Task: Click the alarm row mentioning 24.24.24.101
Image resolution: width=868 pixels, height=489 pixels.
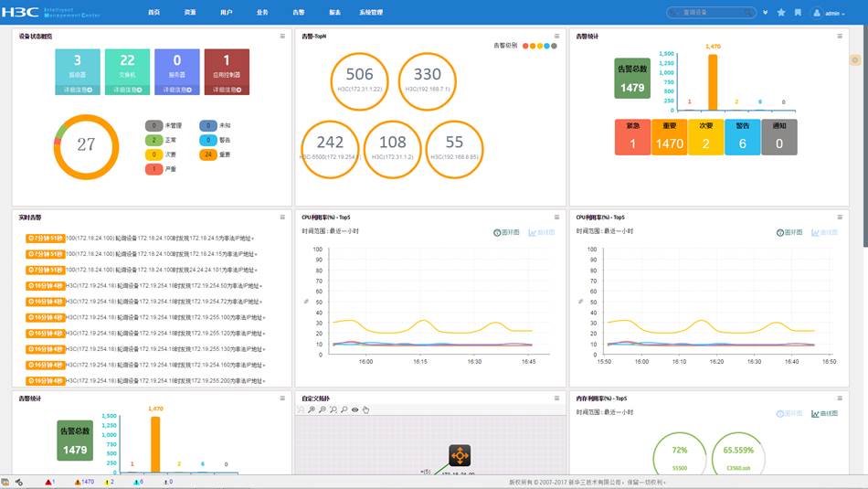Action: pos(143,270)
